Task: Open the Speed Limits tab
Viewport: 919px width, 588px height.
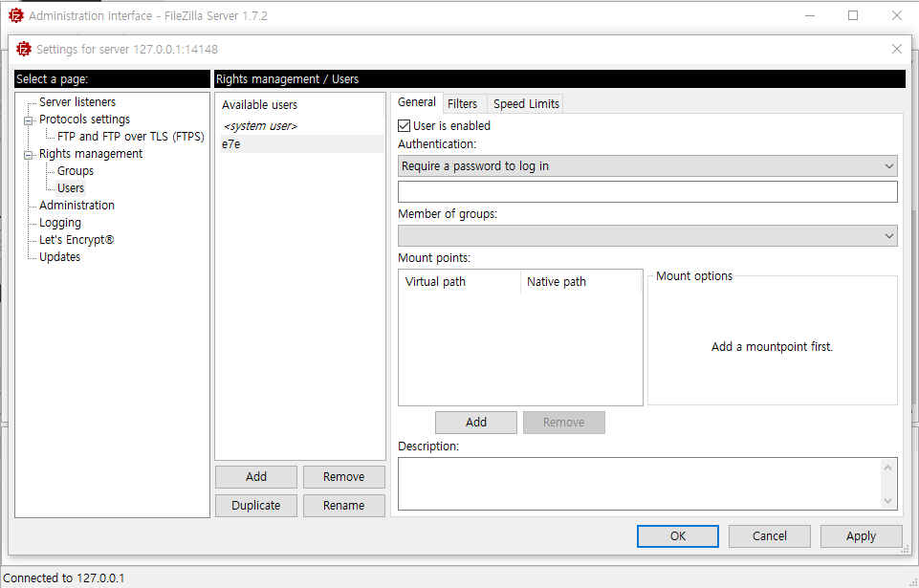Action: click(x=526, y=104)
